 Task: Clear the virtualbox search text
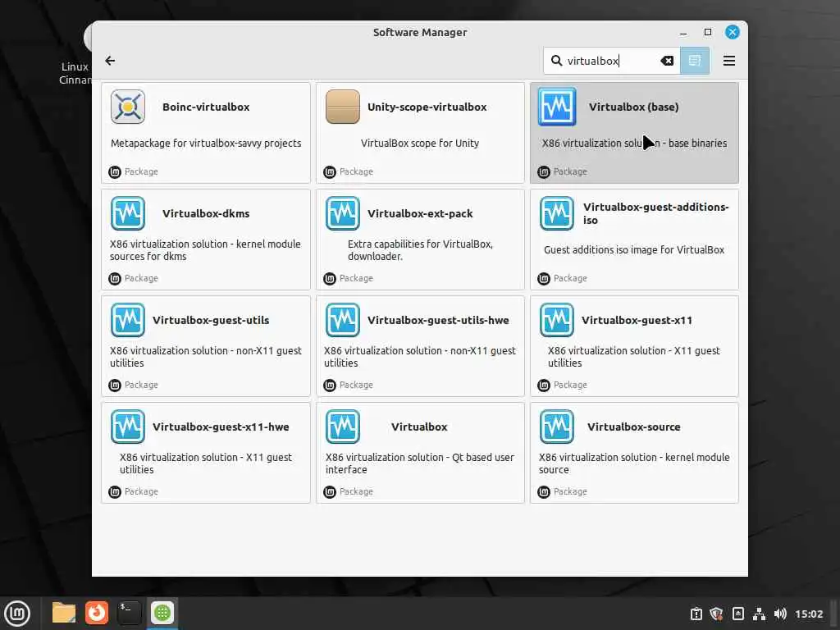pos(666,61)
